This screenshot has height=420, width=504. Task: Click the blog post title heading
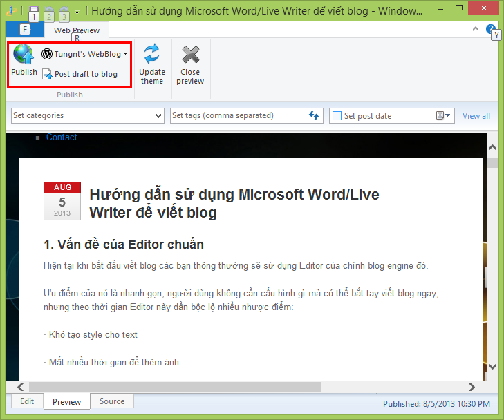234,203
